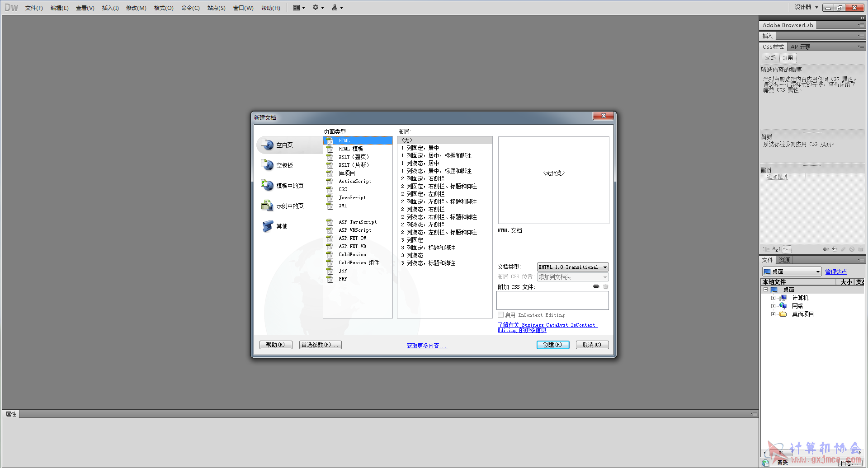This screenshot has height=468, width=868.
Task: Click the 帮助(H) button in dialog
Action: click(275, 345)
